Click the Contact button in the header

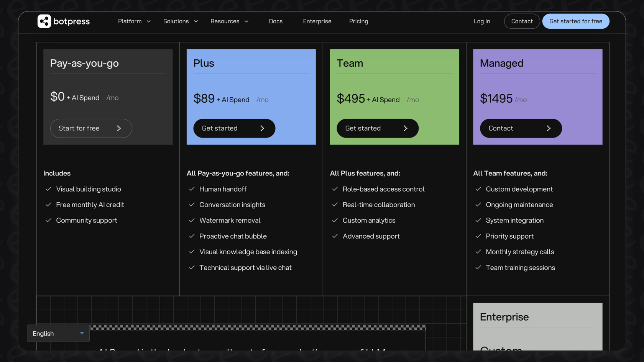[522, 21]
